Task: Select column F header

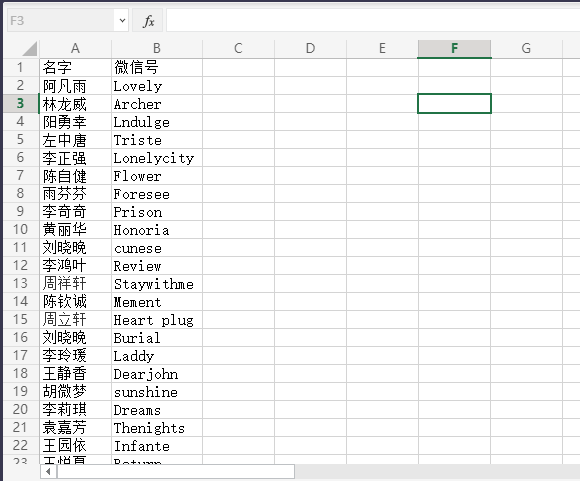Action: (455, 48)
